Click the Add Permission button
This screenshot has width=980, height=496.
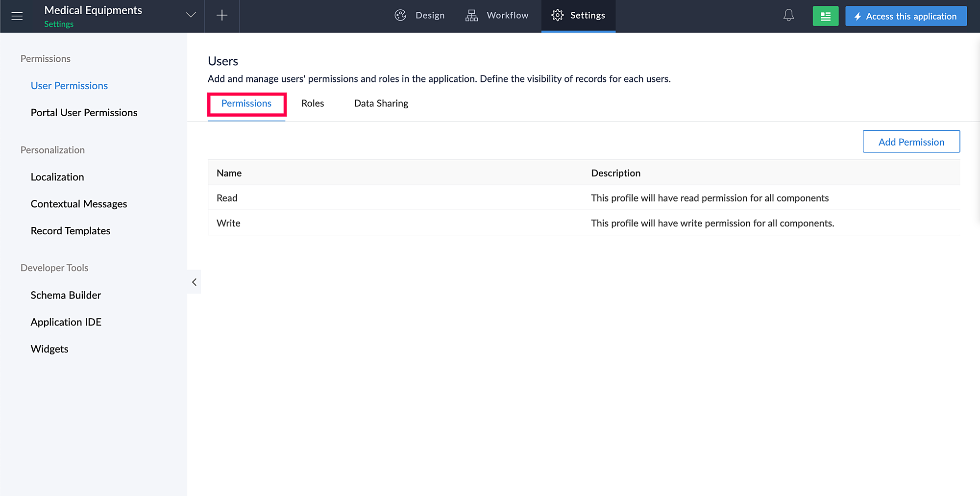911,142
